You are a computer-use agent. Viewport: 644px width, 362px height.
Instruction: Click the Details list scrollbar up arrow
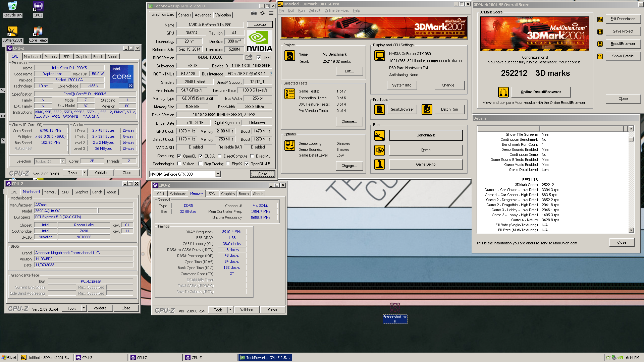631,129
